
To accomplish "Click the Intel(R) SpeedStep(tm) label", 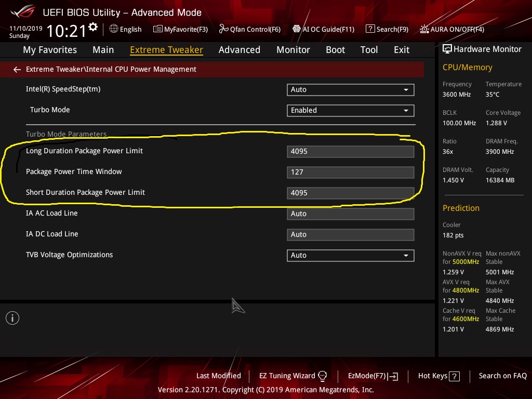I will point(63,89).
